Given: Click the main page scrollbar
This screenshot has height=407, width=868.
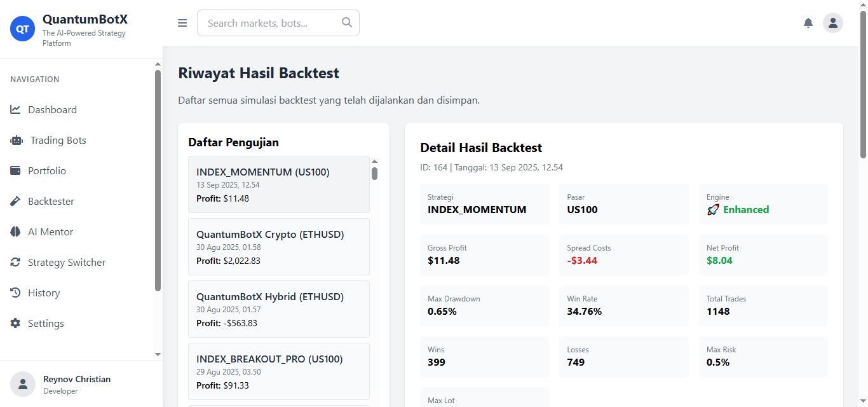Looking at the screenshot, I should [863, 84].
